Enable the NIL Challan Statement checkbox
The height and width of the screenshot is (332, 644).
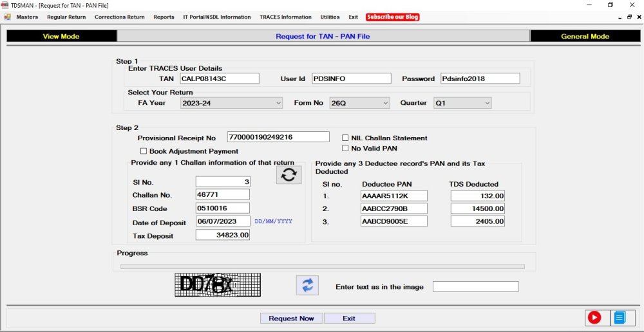point(346,138)
